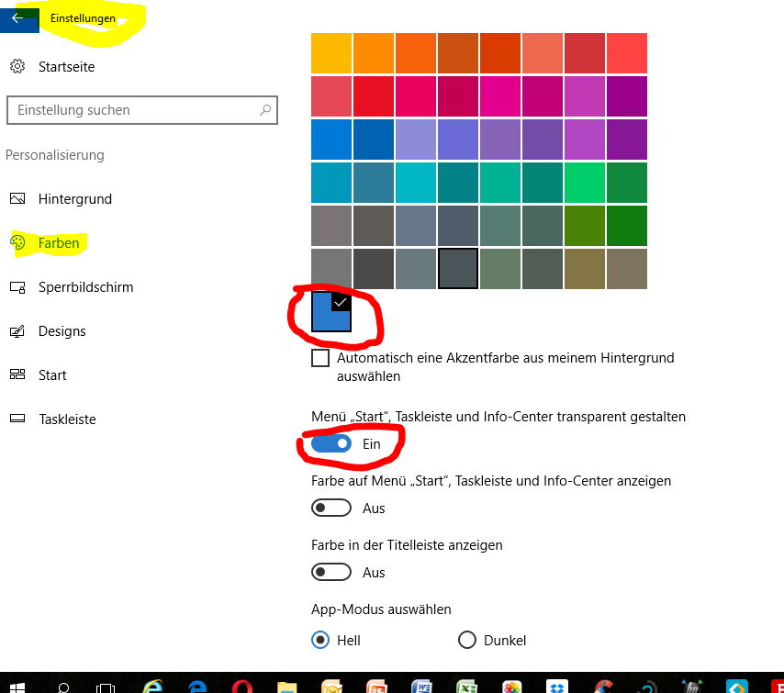Select the Hell app mode
784x693 pixels.
[320, 640]
